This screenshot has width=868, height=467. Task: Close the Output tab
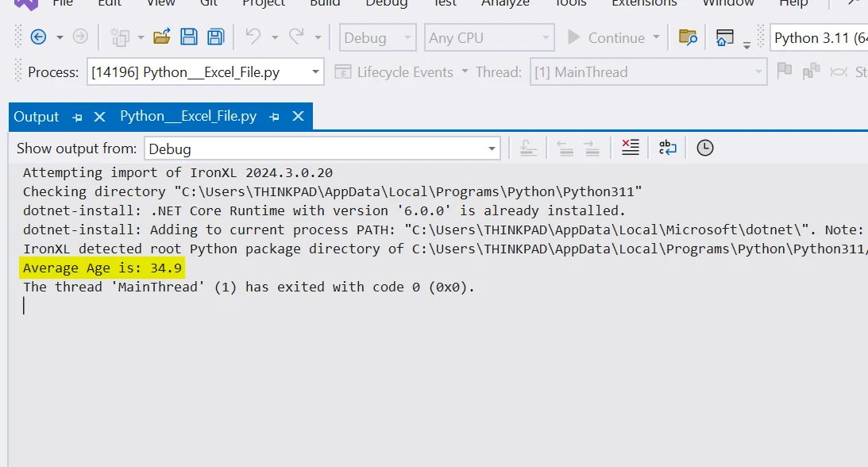point(99,117)
